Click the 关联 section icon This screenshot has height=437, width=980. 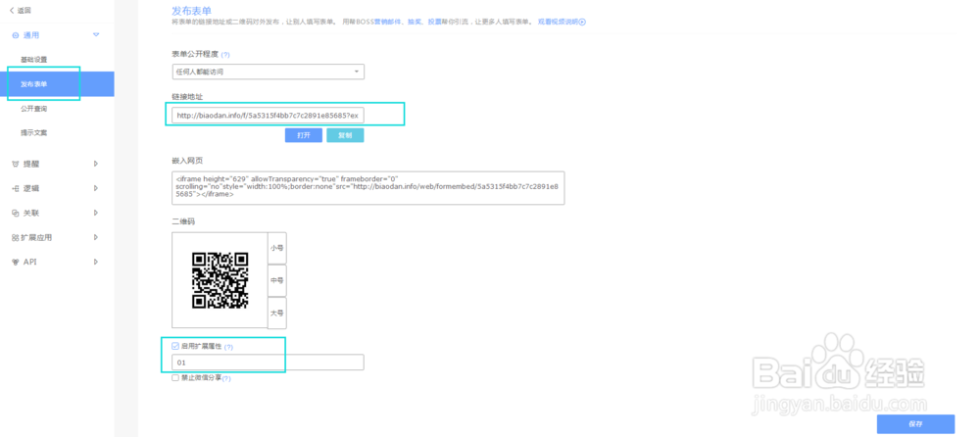coord(15,214)
